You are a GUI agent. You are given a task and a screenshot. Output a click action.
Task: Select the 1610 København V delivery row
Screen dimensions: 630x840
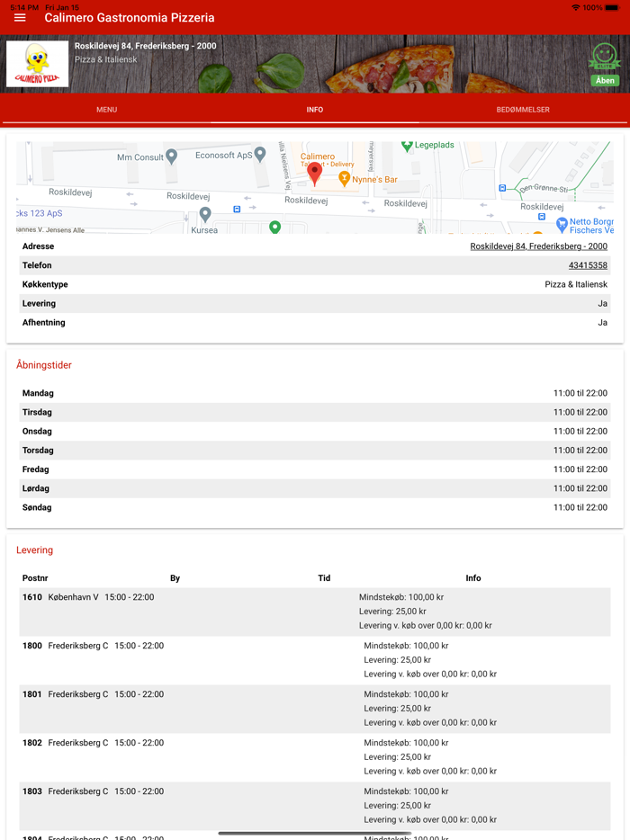tap(314, 612)
